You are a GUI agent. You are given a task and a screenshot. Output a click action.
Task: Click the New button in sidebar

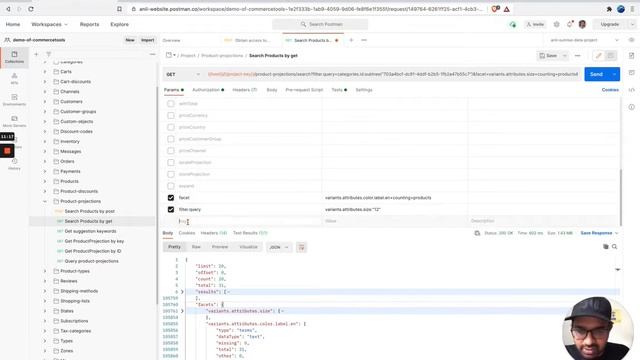click(130, 40)
